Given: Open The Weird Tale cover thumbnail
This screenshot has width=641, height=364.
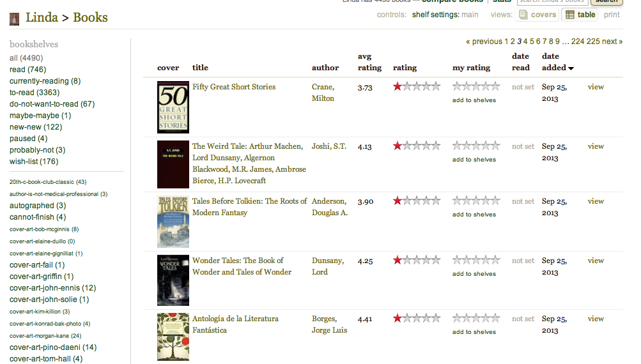Looking at the screenshot, I should (x=173, y=164).
